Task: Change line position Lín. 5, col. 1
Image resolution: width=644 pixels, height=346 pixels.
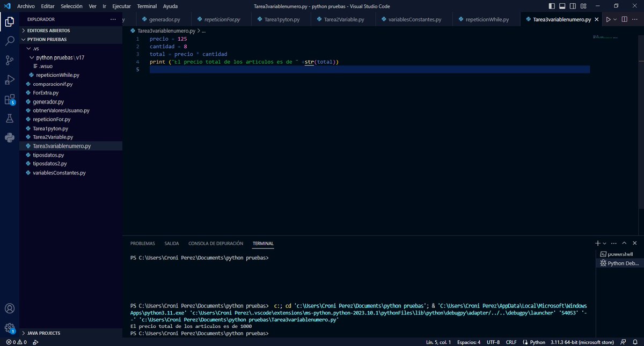Action: pyautogui.click(x=438, y=342)
